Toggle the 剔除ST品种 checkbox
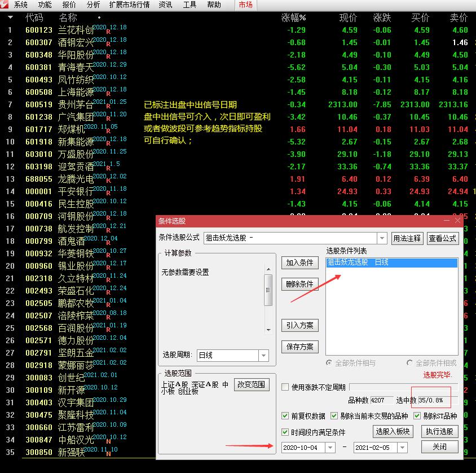This screenshot has width=476, height=473. tap(417, 416)
